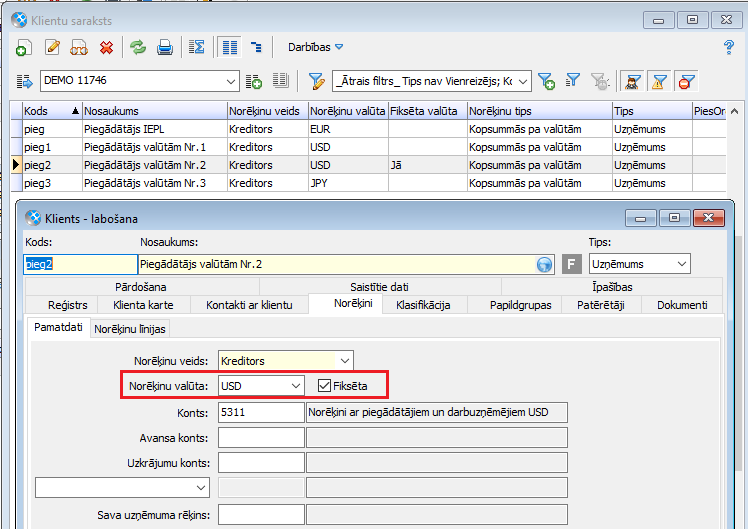Viewport: 748px width, 529px height.
Task: Sort by the Nosaukums column header
Action: point(155,111)
